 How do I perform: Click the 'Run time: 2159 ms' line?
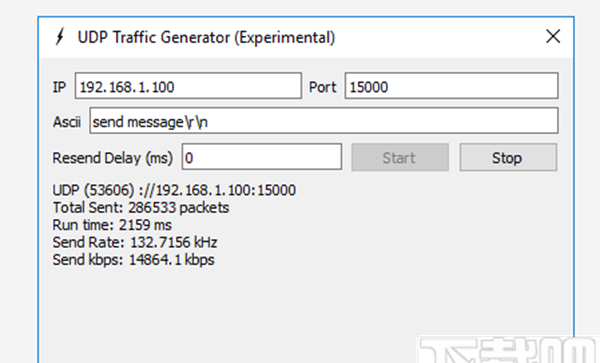point(112,225)
